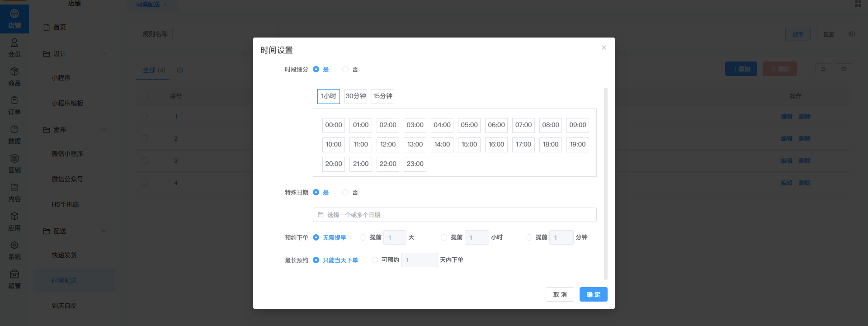Click the folder icon button above the table
Viewport: 868px width, 326px height.
[844, 69]
